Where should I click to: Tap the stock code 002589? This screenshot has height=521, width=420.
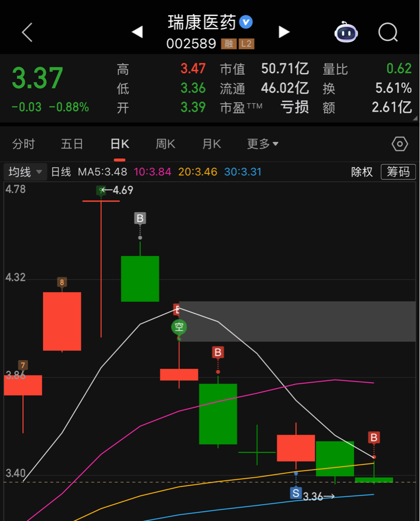[x=191, y=44]
